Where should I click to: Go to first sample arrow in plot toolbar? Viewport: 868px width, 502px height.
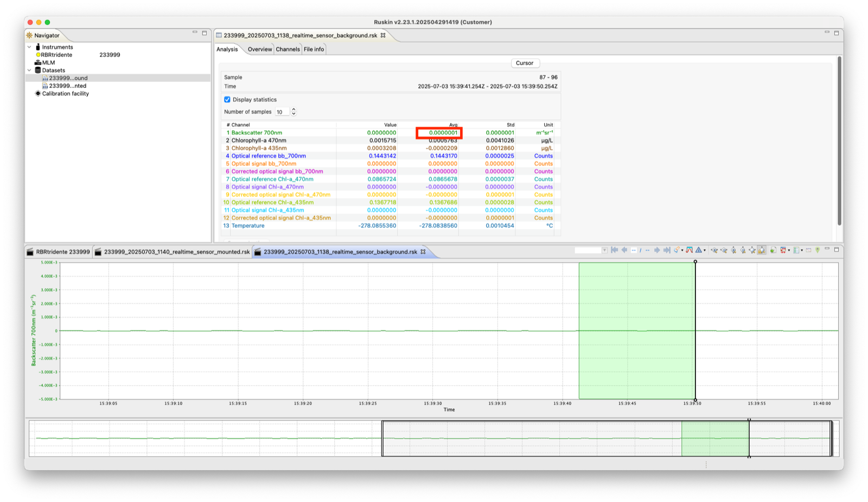pyautogui.click(x=614, y=250)
